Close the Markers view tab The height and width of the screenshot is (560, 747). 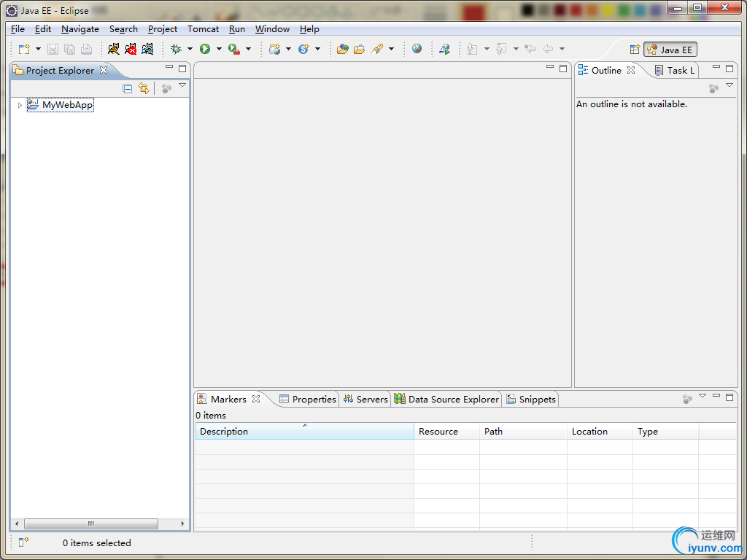click(256, 399)
